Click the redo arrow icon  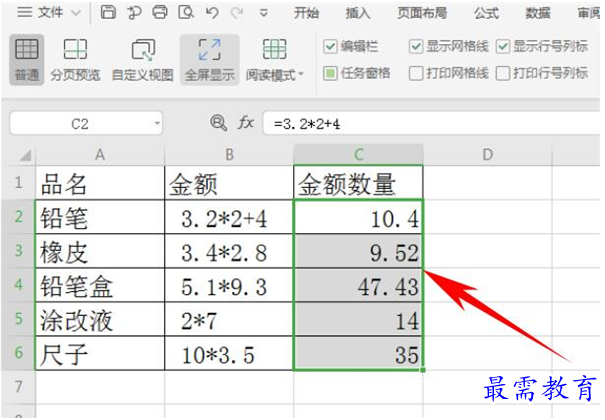[237, 13]
